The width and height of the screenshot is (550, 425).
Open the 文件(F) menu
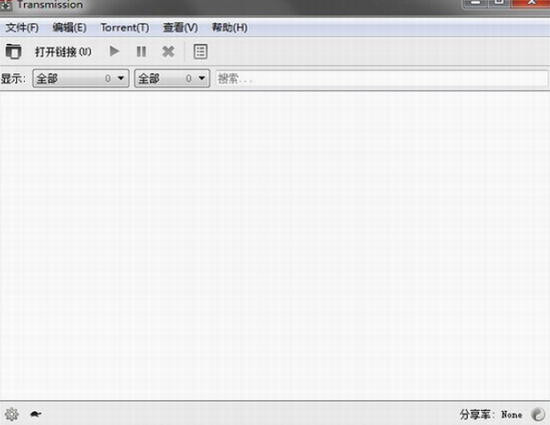22,27
